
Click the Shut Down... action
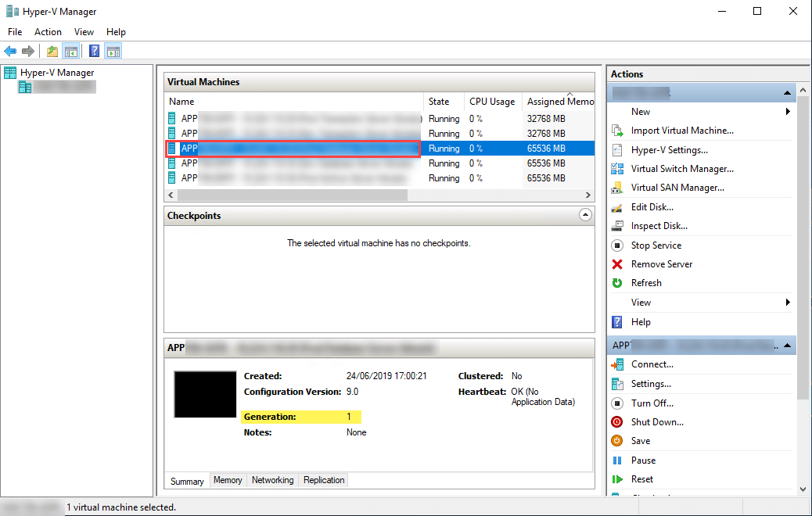click(x=657, y=422)
